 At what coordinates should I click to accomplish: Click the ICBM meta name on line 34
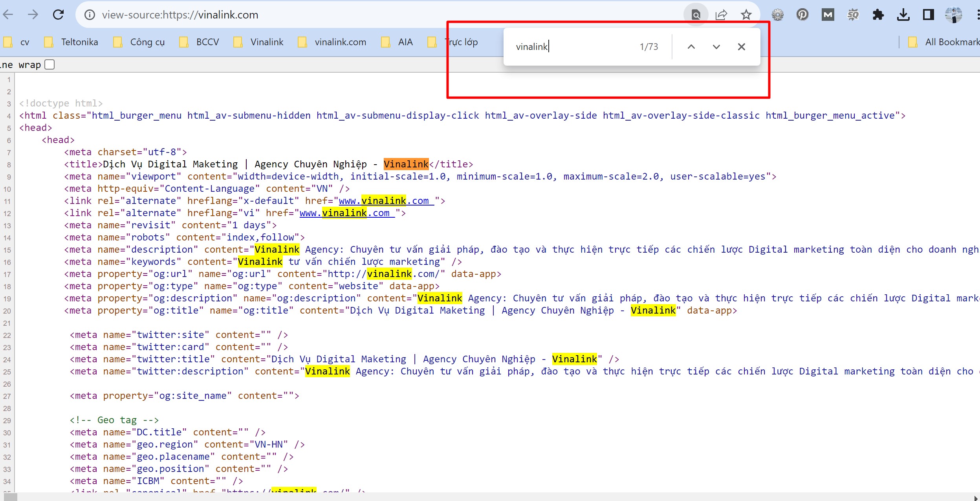[148, 481]
